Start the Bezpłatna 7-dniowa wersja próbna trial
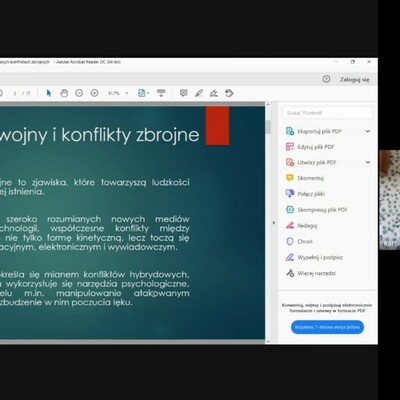This screenshot has width=400, height=400. coord(327,327)
